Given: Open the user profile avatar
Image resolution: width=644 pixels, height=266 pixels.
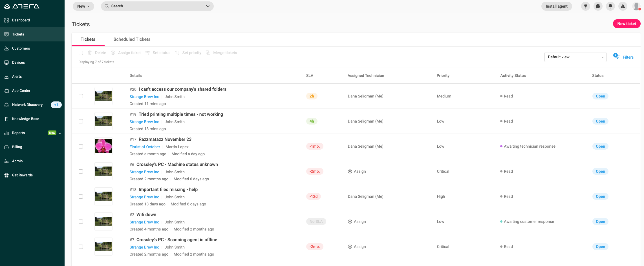Looking at the screenshot, I should 636,6.
